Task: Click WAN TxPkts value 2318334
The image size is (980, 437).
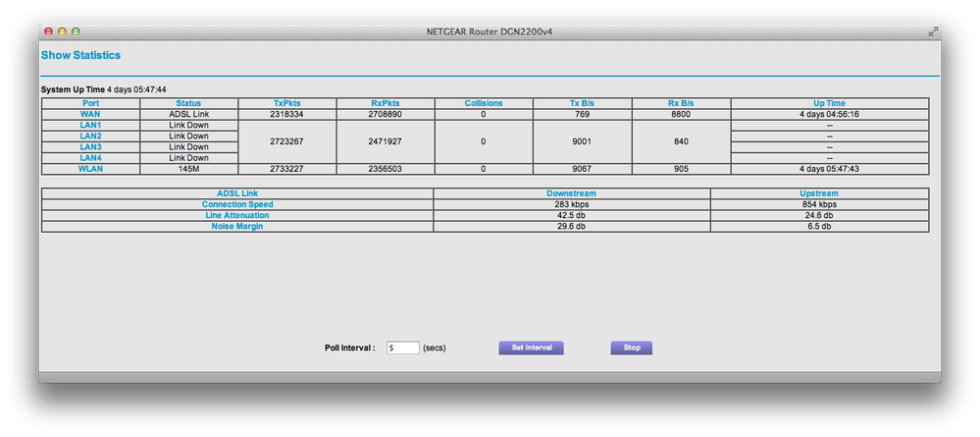Action: coord(286,115)
